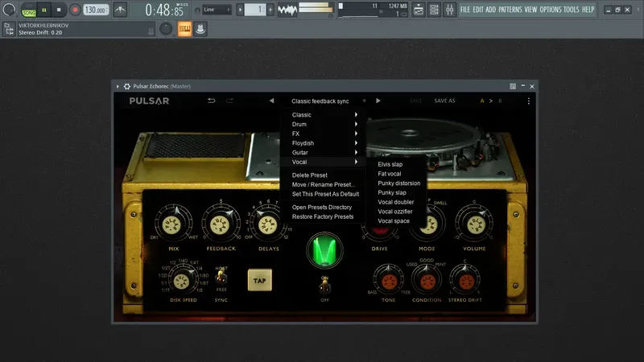Open the Pulsar Echorec plugin options gear
This screenshot has width=644, height=362.
(127, 87)
